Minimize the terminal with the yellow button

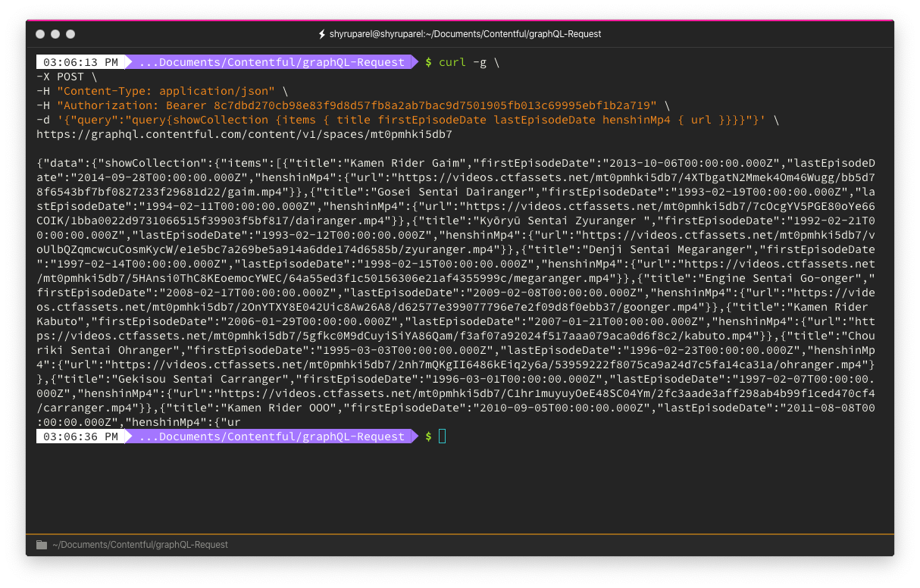point(55,34)
